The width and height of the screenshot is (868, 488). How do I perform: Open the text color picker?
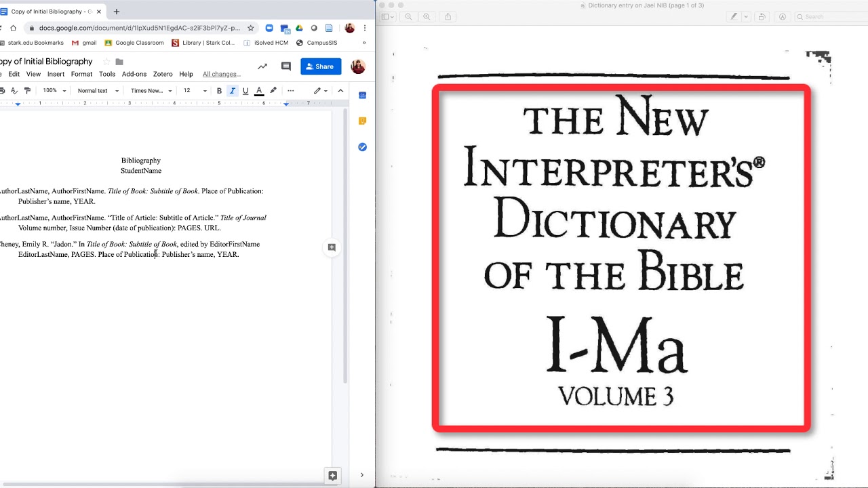pyautogui.click(x=259, y=91)
